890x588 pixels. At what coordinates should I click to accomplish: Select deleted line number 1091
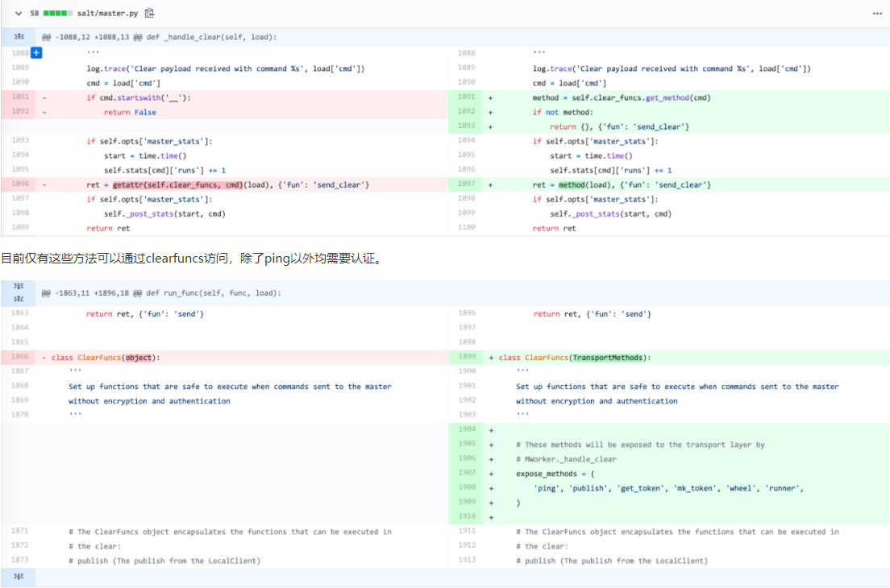click(x=20, y=97)
